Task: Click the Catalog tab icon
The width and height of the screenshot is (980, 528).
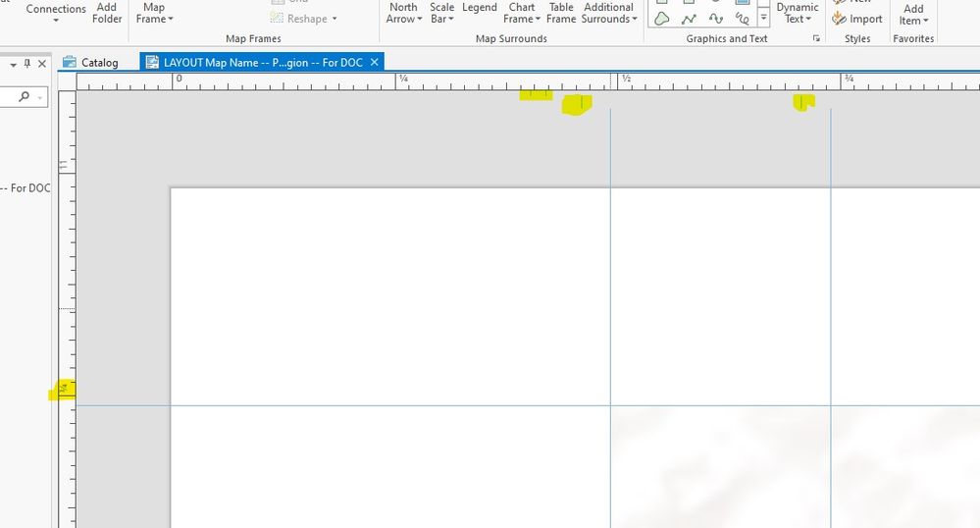Action: tap(70, 62)
